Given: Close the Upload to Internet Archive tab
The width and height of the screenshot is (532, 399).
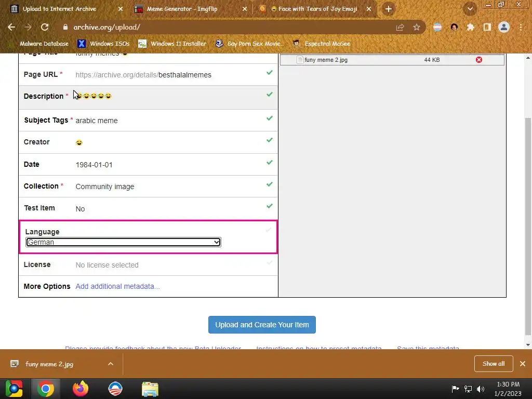Looking at the screenshot, I should (x=121, y=9).
